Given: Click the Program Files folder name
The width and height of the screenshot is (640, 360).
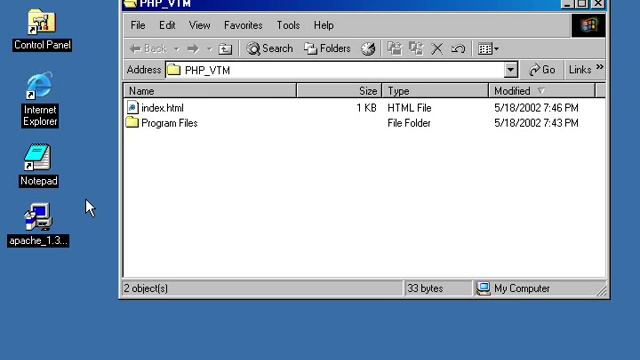Looking at the screenshot, I should (x=169, y=123).
